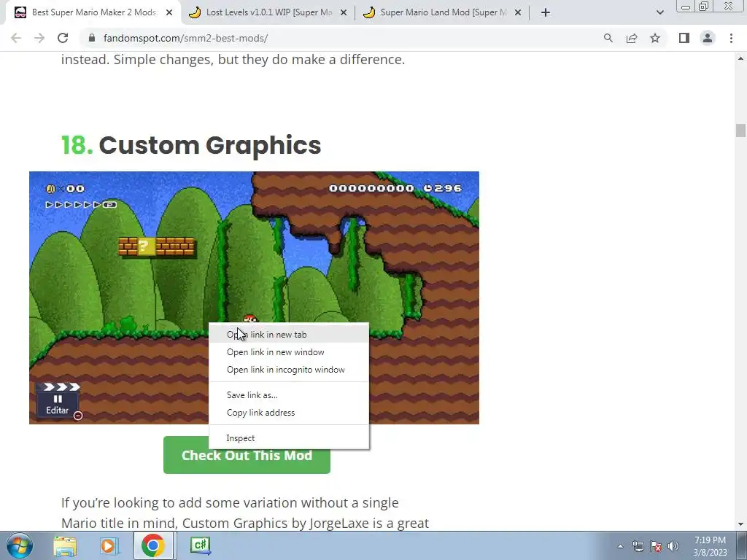Reload the fandomspot page
Screen dimensions: 747x560
[x=63, y=38]
